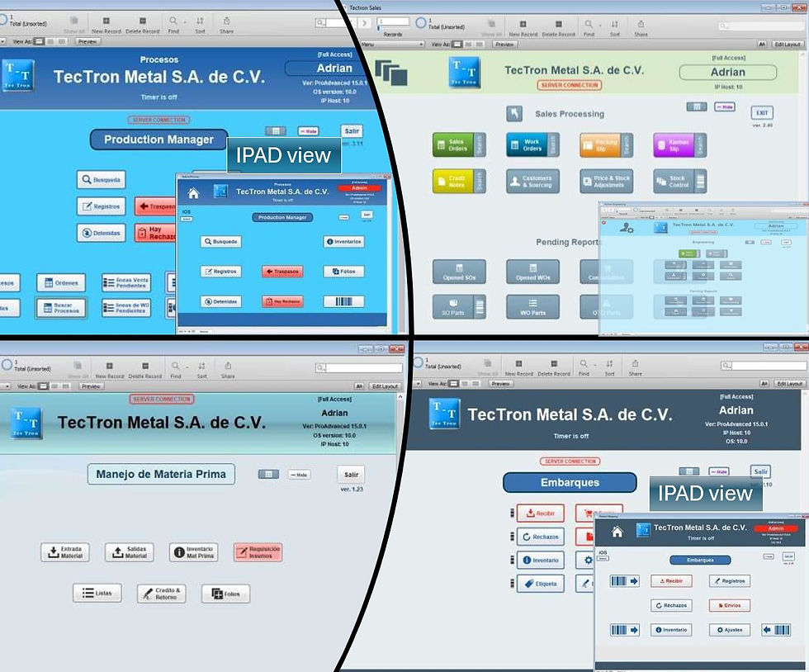Toggle Hide button in Materia Prima window

(299, 475)
